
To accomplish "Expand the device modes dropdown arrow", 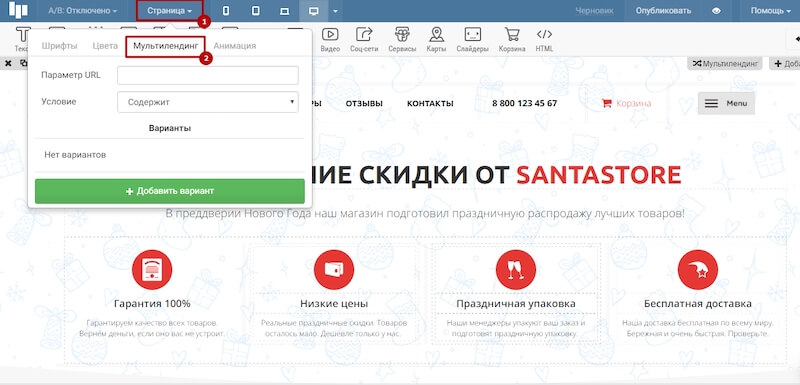I will pyautogui.click(x=335, y=11).
